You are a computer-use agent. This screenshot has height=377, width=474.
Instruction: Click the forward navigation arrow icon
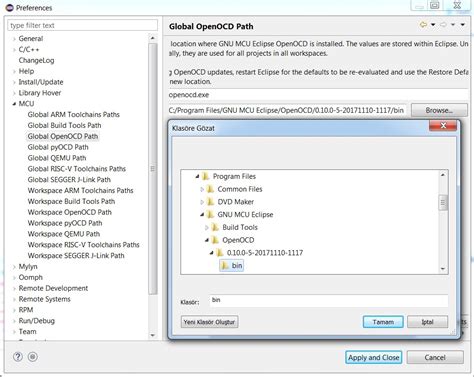(443, 25)
